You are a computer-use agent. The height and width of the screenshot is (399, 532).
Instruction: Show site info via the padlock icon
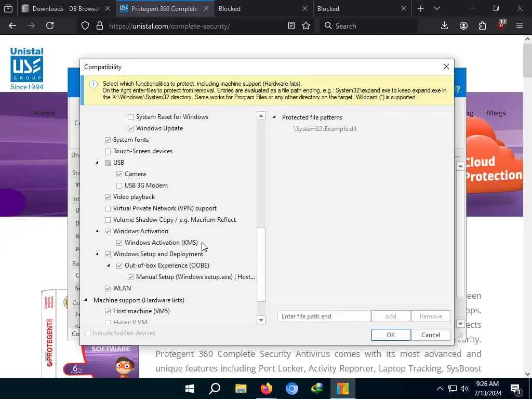(x=99, y=26)
